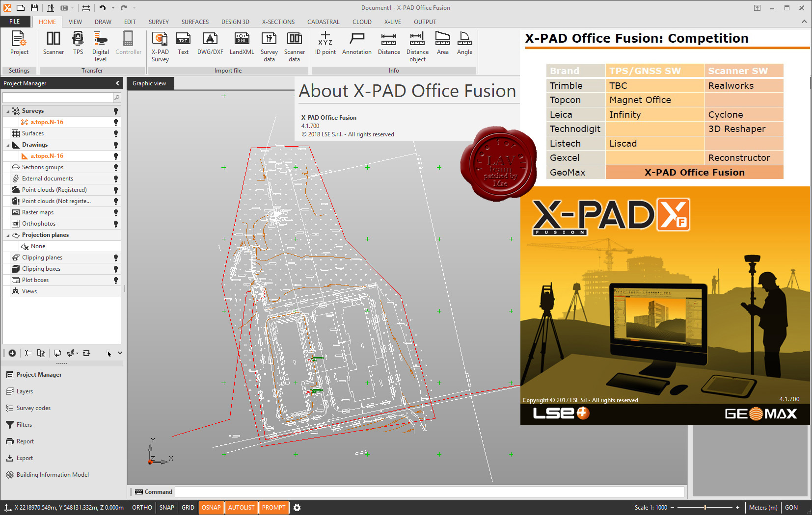Toggle ORTHO mode in status bar

(142, 508)
